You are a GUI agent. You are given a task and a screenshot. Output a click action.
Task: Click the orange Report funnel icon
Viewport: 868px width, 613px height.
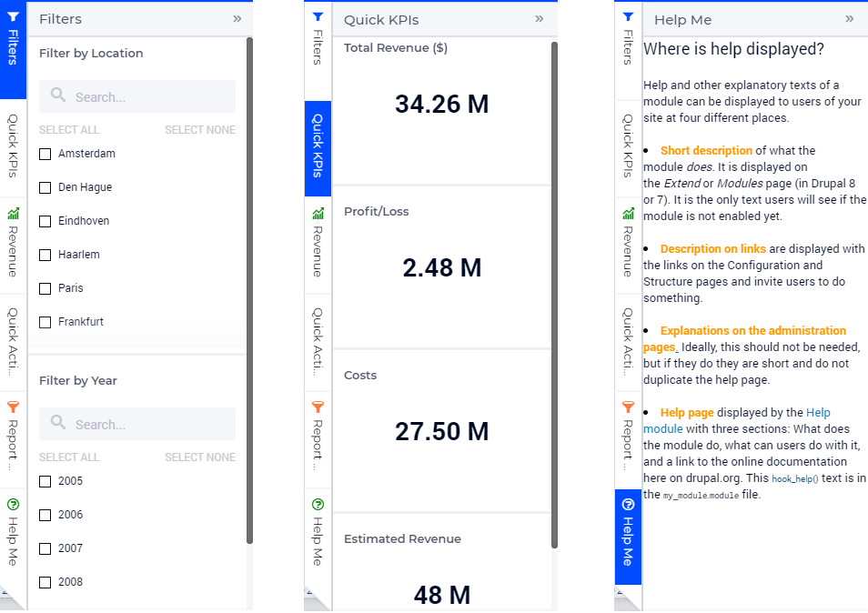click(13, 407)
